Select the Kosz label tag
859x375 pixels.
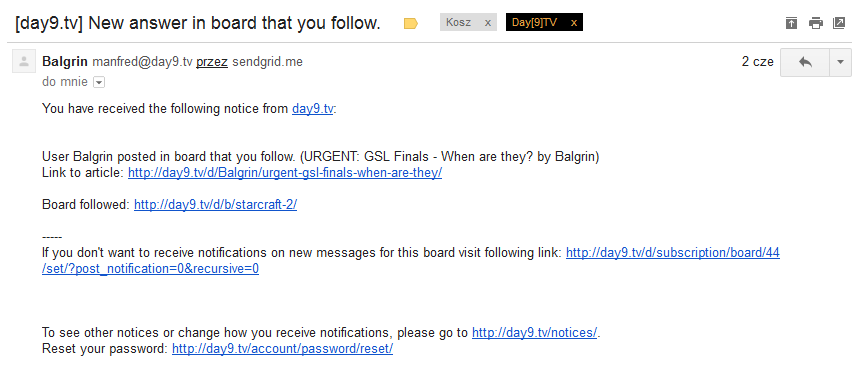pyautogui.click(x=459, y=22)
